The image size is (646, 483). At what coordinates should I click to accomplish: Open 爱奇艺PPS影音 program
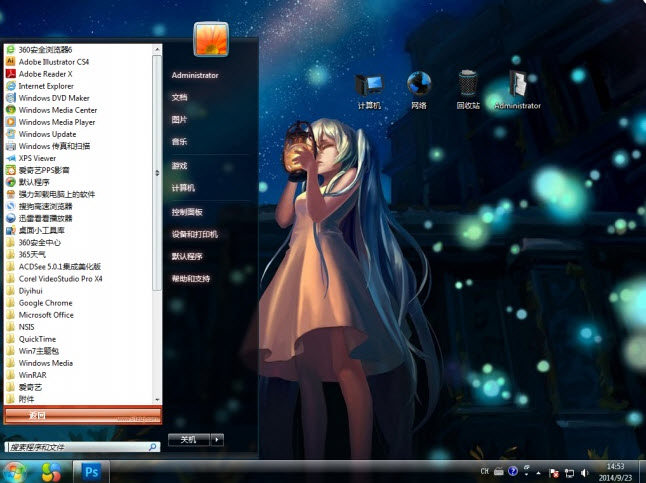38,170
